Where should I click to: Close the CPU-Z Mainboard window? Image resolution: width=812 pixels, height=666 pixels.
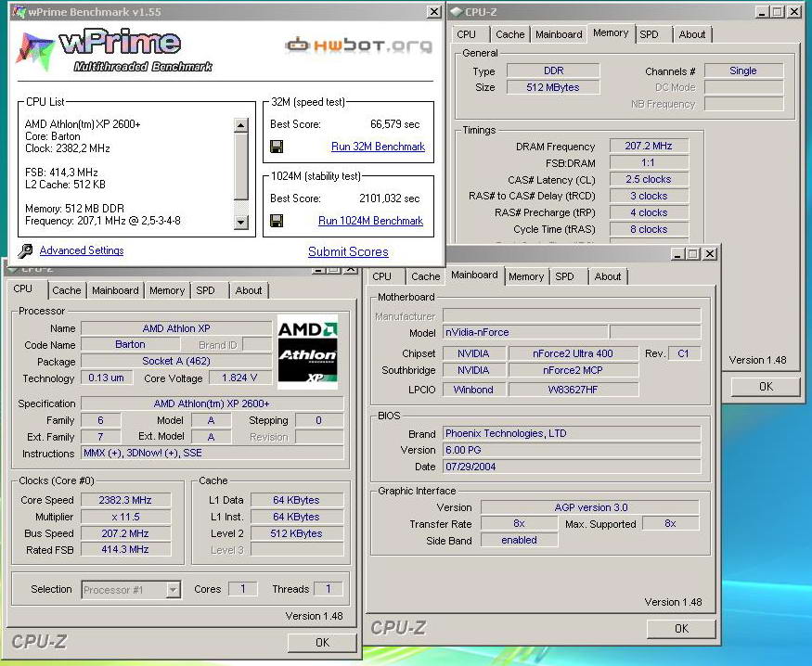pos(710,253)
